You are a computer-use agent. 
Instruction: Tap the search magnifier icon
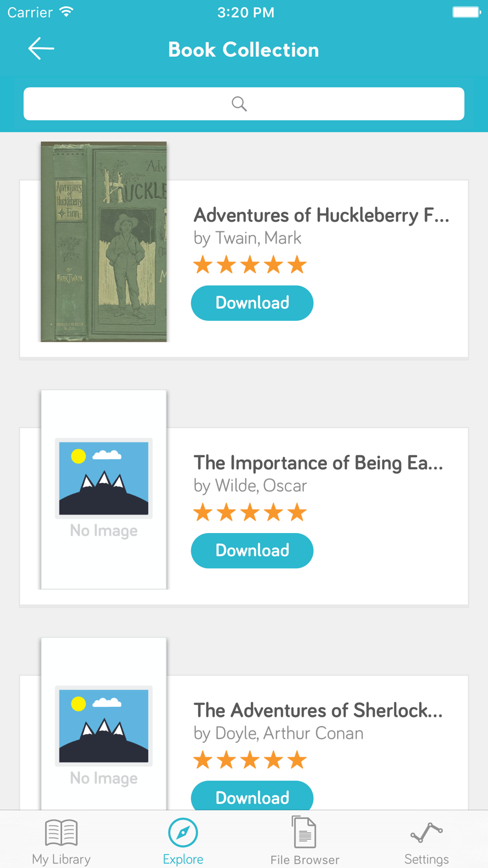(x=239, y=103)
